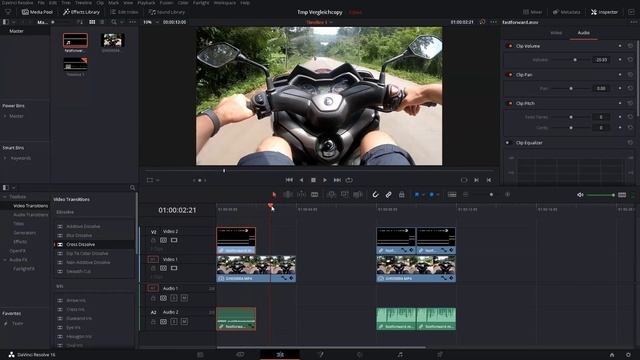Lock the Video 2 track
The height and width of the screenshot is (360, 640).
(x=153, y=240)
